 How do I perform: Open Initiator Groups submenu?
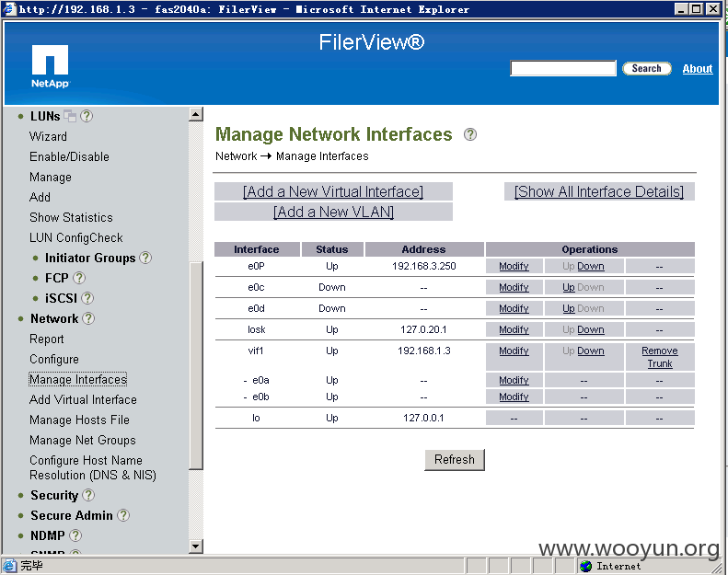click(90, 258)
